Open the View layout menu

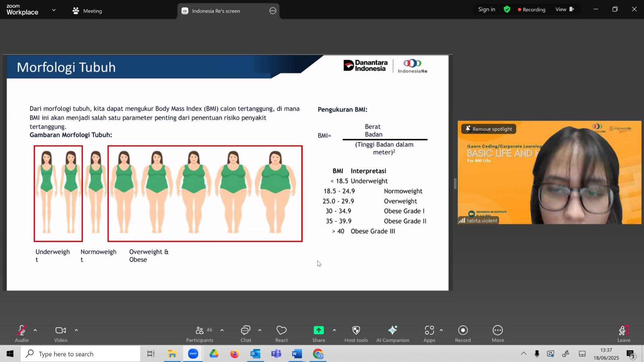tap(564, 9)
